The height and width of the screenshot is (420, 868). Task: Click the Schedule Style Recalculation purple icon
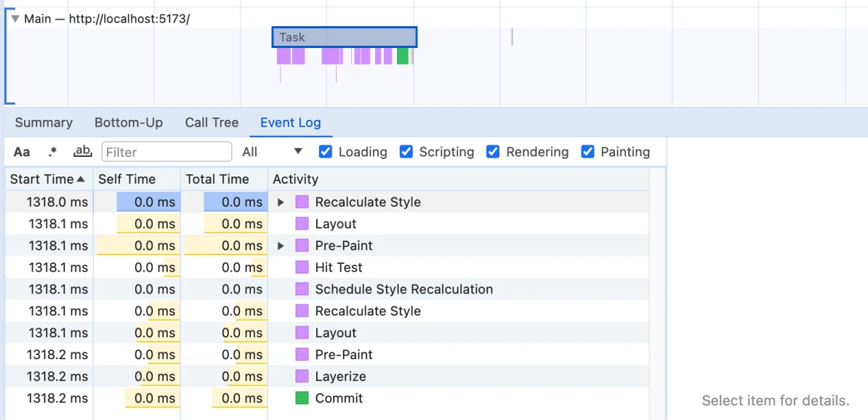[302, 289]
